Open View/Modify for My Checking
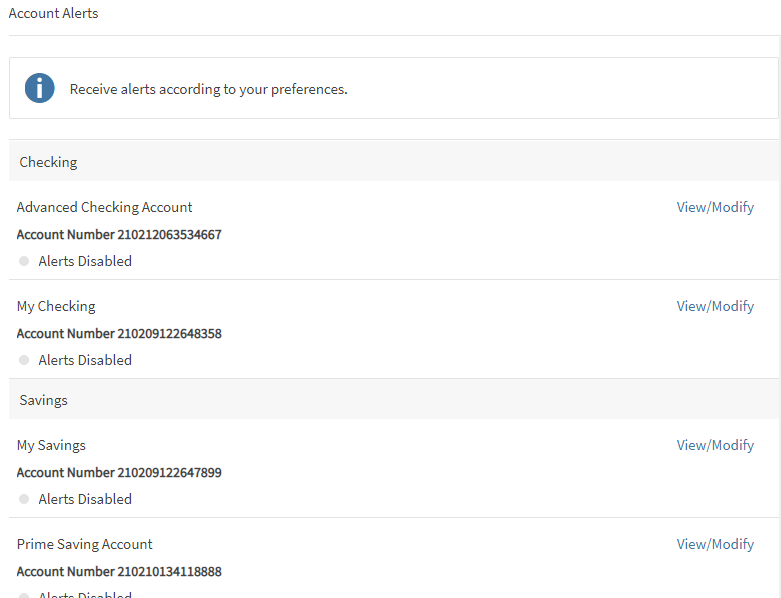The image size is (781, 598). click(x=715, y=306)
